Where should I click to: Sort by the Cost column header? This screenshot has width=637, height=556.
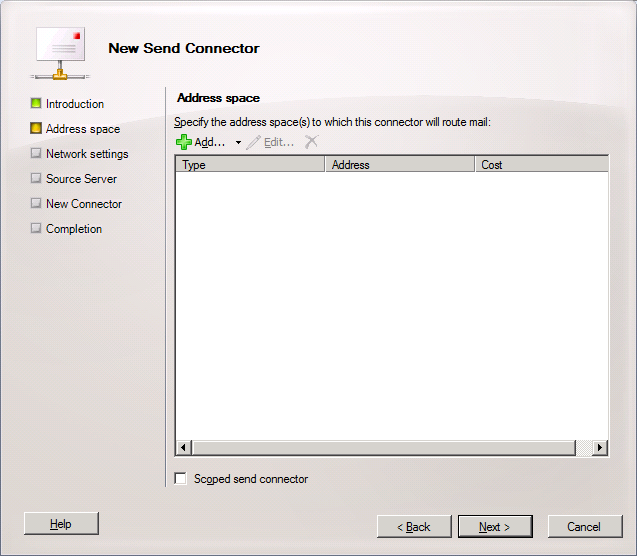540,165
